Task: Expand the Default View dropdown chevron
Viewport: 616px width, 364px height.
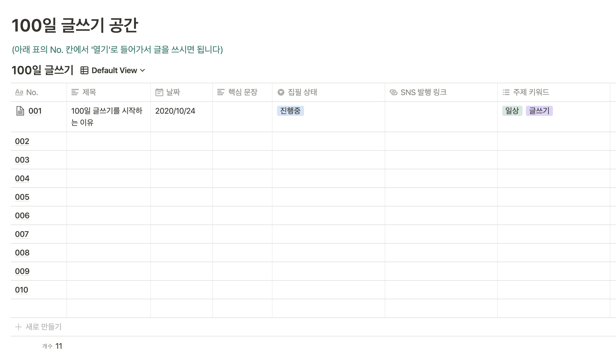Action: click(x=143, y=70)
